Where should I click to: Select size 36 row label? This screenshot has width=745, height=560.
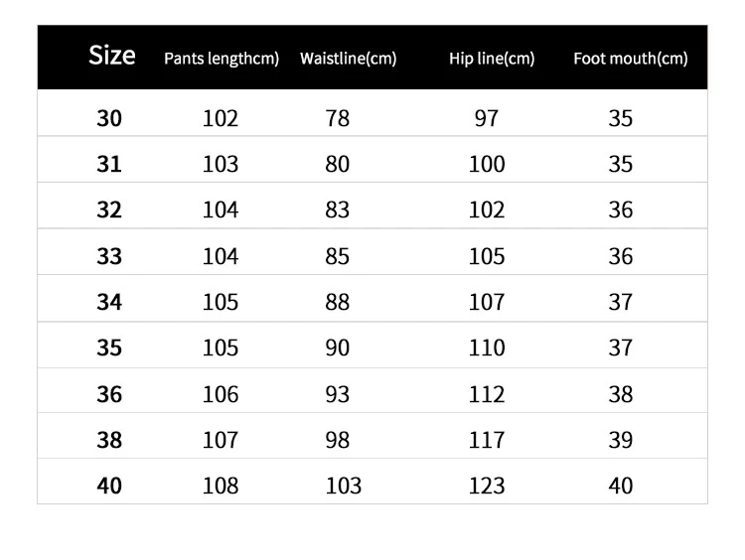tap(109, 394)
